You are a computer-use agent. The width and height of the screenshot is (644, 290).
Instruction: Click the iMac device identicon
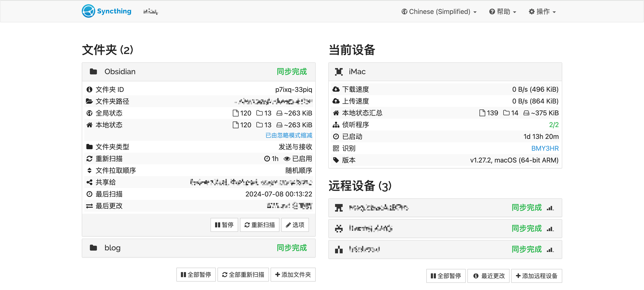click(339, 72)
